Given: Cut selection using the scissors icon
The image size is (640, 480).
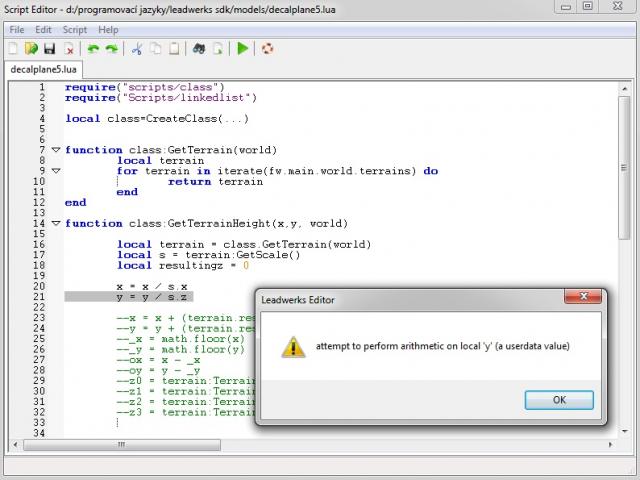Looking at the screenshot, I should (137, 48).
